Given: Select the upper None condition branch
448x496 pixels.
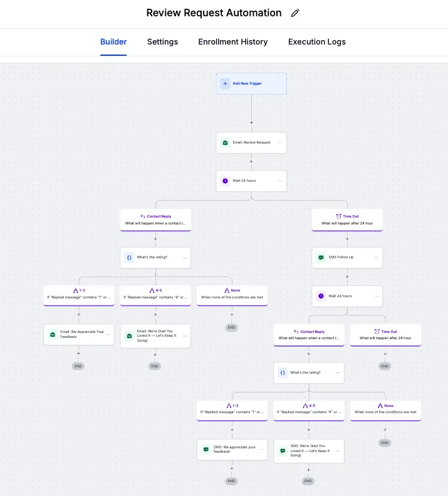Looking at the screenshot, I should pyautogui.click(x=232, y=293).
